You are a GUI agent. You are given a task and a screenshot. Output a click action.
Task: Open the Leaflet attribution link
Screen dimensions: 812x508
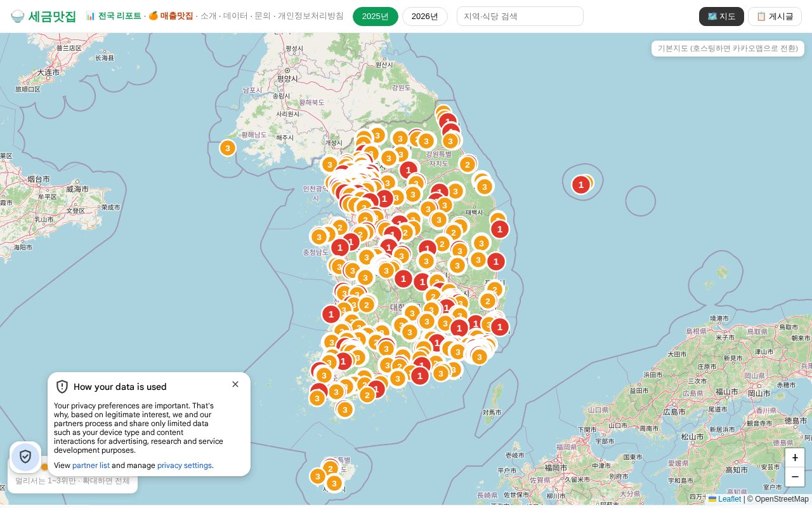[x=724, y=499]
